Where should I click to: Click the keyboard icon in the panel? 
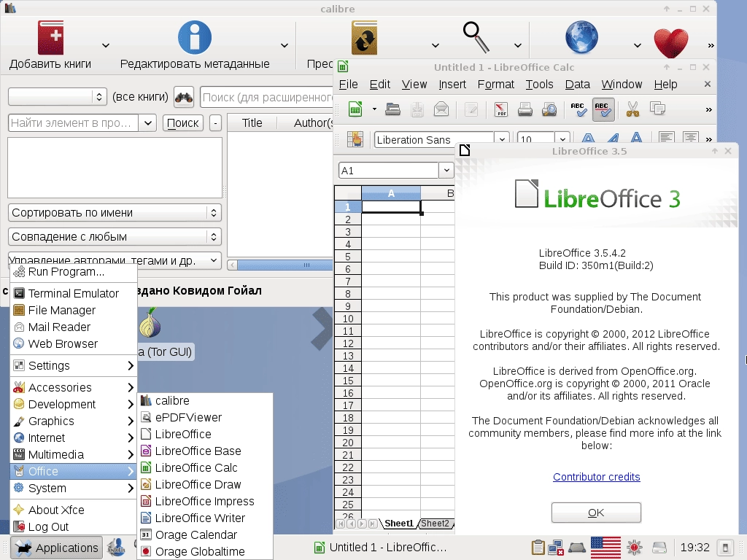577,548
